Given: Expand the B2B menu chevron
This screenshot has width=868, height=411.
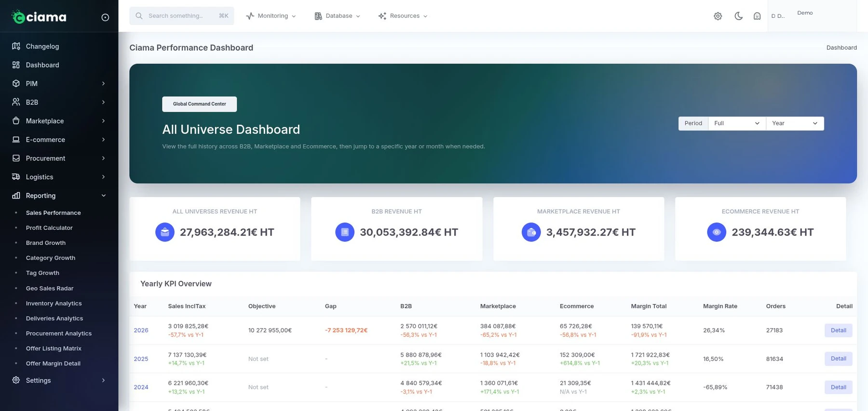Looking at the screenshot, I should point(103,102).
